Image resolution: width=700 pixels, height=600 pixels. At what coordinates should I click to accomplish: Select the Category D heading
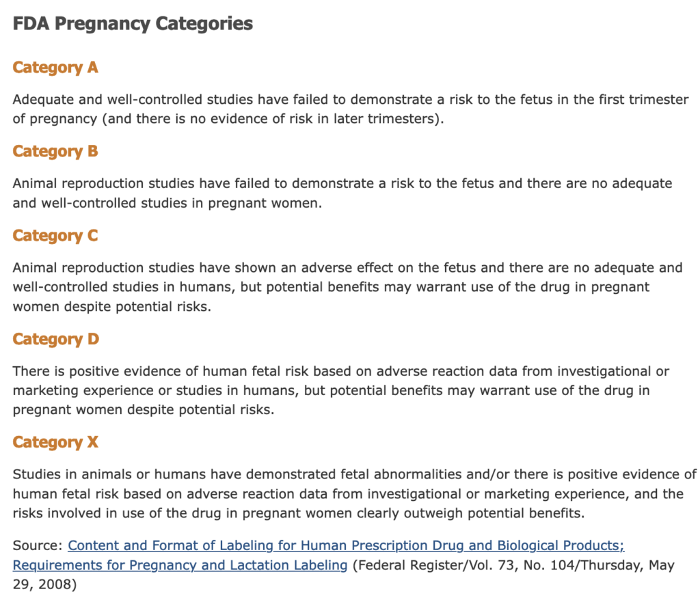tap(56, 340)
